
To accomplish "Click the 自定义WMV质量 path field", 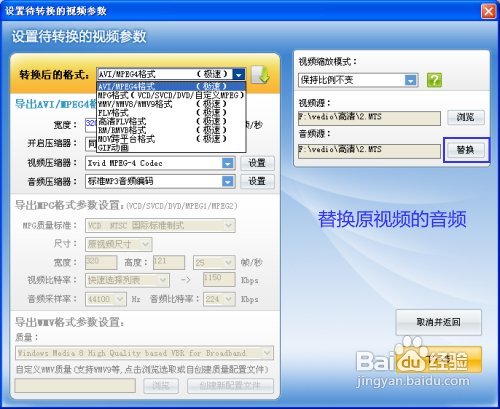I will tap(75, 386).
